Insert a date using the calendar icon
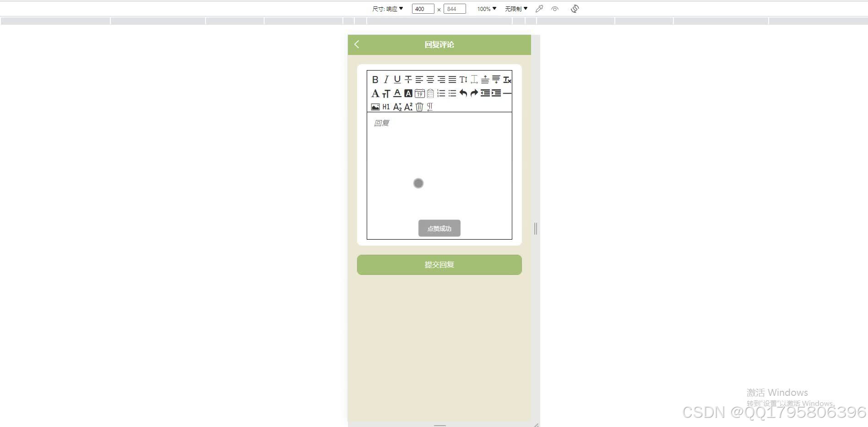The height and width of the screenshot is (427, 868). pos(420,93)
